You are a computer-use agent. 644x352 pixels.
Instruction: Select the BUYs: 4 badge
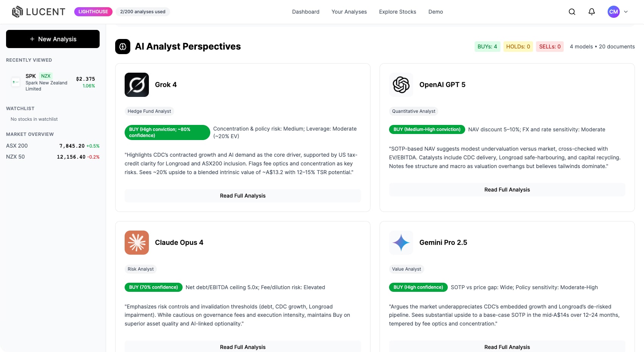[x=487, y=47]
